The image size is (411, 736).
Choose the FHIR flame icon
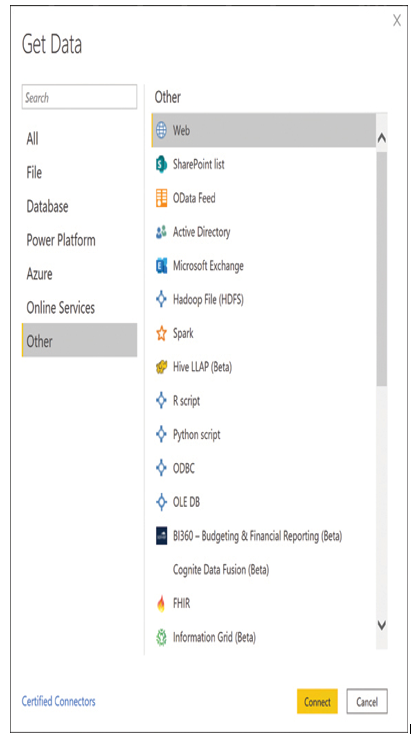161,604
